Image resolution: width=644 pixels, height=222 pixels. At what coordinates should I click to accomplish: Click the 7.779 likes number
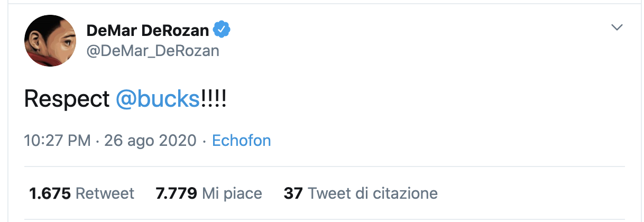pos(177,193)
